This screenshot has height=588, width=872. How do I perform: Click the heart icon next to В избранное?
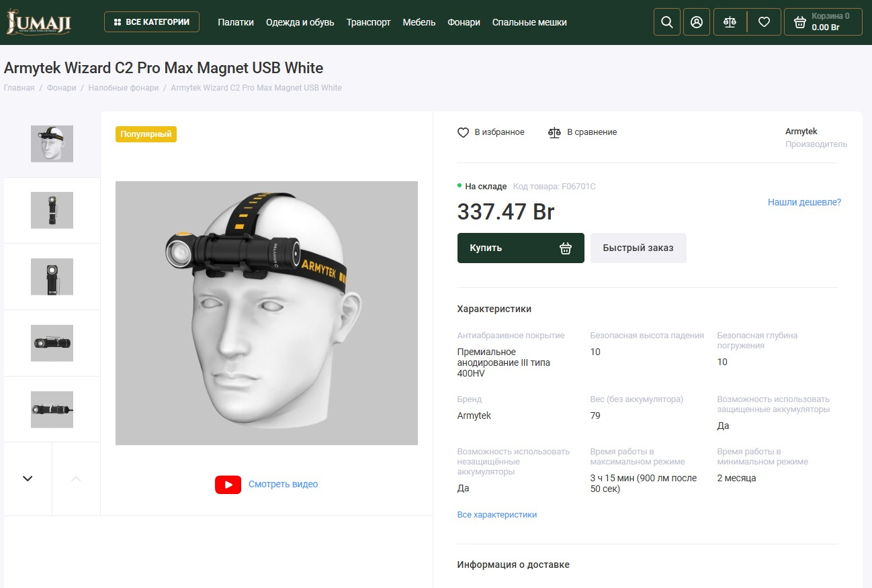pyautogui.click(x=463, y=132)
